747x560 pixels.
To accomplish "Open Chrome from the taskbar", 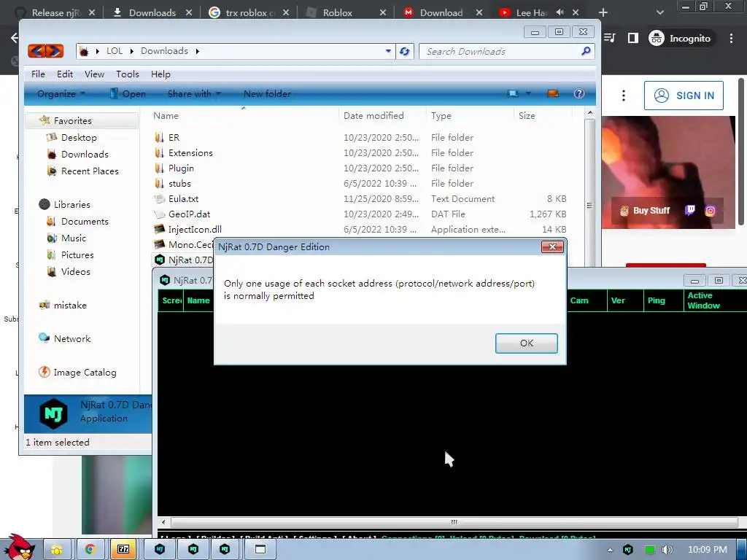I will tap(90, 550).
